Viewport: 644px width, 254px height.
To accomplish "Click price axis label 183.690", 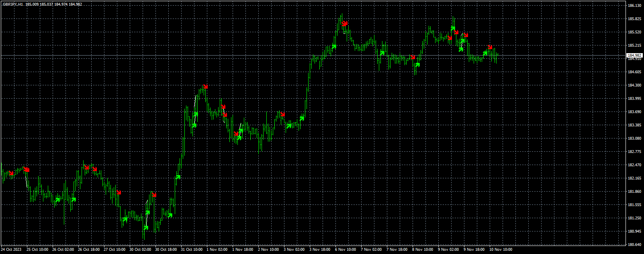I will [634, 112].
